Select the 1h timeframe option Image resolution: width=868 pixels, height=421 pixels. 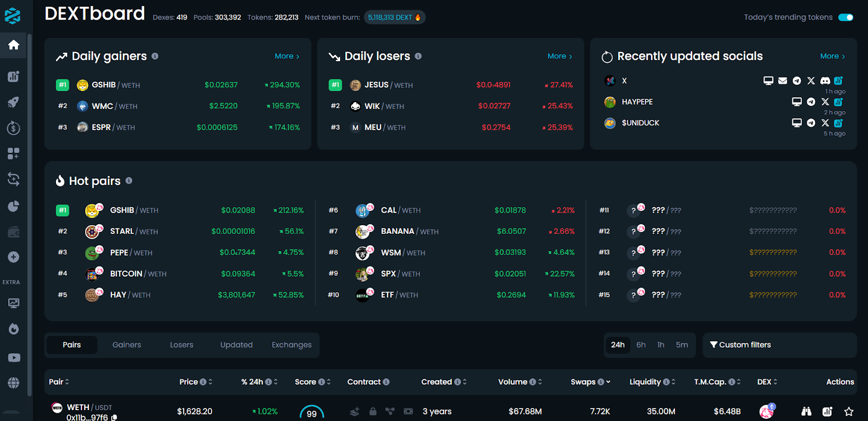661,345
